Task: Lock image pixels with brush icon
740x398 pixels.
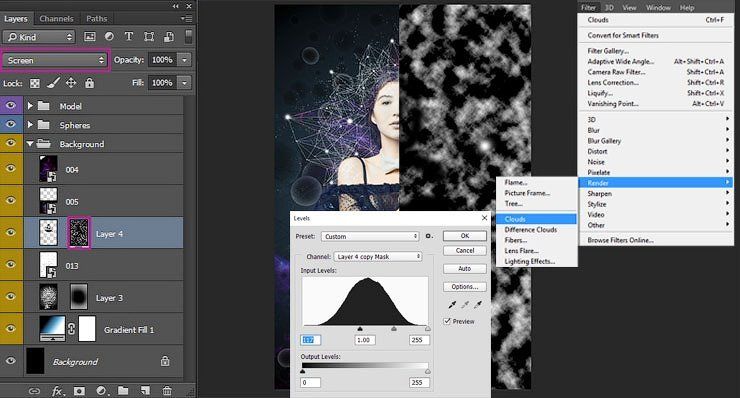Action: click(53, 83)
